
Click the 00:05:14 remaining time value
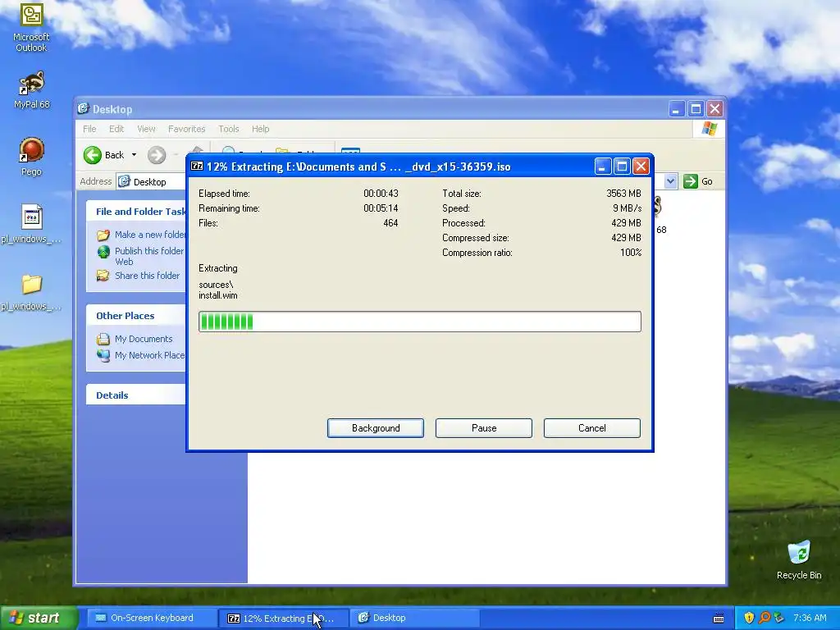pos(381,208)
